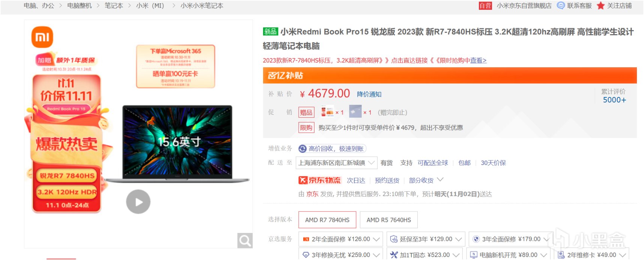The image size is (644, 260).
Task: Click the second gift item thumbnail
Action: coord(355,112)
